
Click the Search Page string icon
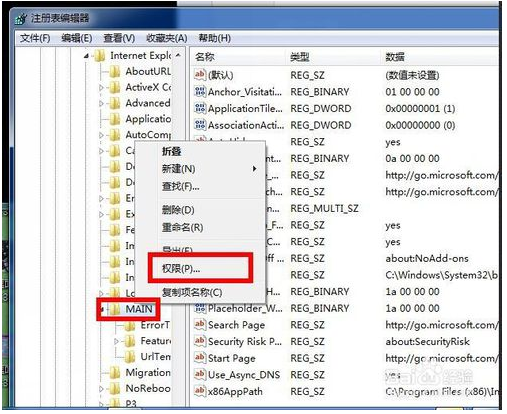(200, 324)
